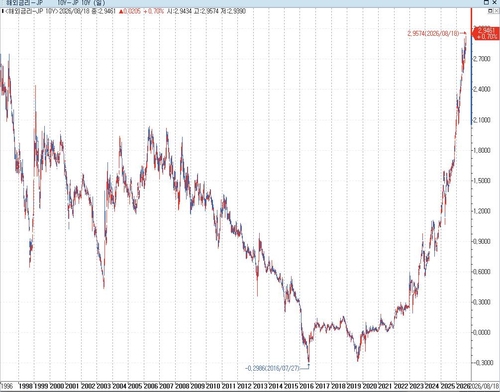Click the 0.0000 y-axis label

tap(482, 332)
